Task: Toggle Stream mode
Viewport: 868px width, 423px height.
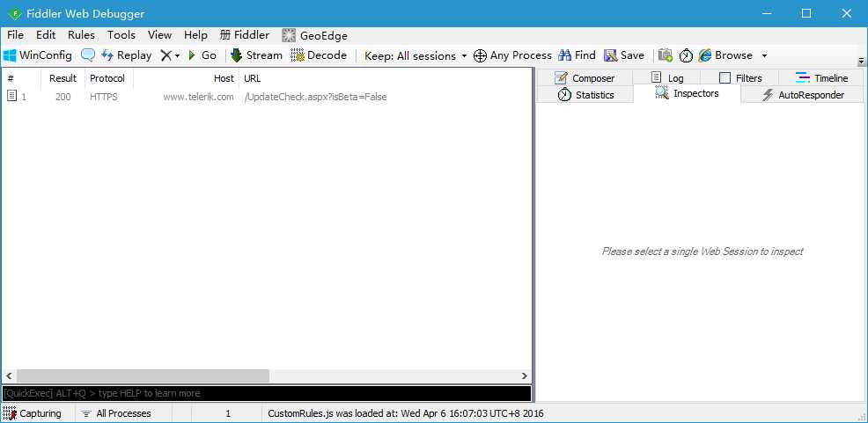Action: pyautogui.click(x=256, y=55)
